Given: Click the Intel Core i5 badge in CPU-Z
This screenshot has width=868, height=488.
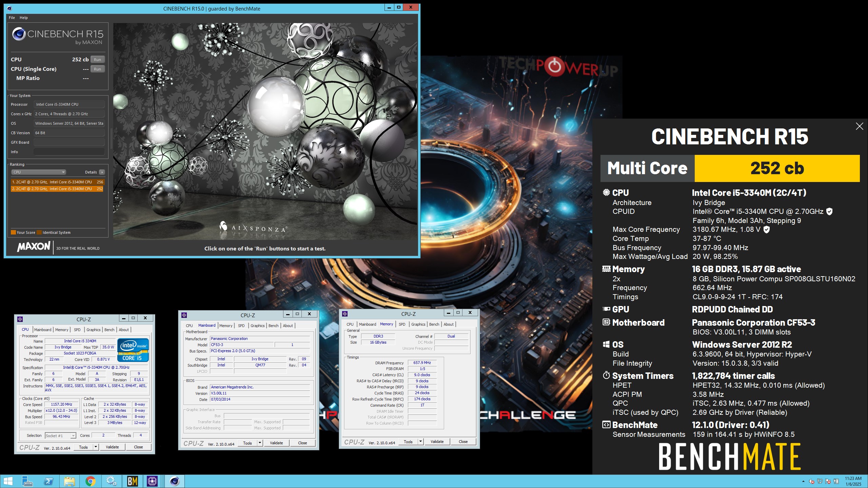Looking at the screenshot, I should coord(133,350).
